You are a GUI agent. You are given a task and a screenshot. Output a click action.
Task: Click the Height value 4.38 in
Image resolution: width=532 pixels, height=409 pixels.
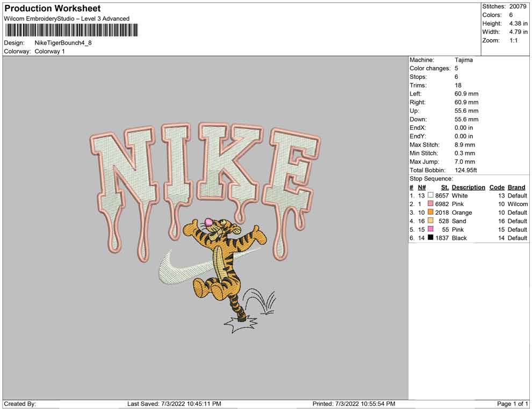click(518, 24)
